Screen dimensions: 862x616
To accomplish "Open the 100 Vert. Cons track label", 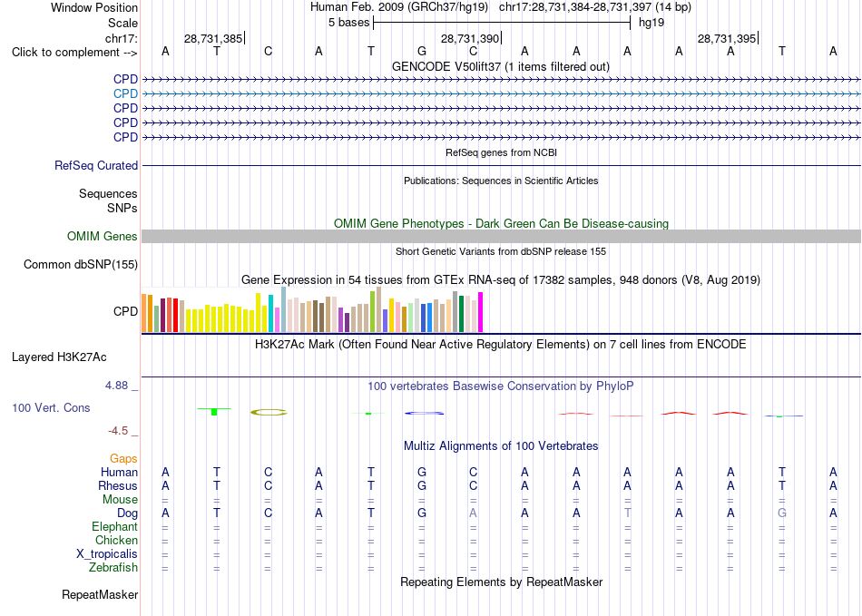I will [51, 407].
